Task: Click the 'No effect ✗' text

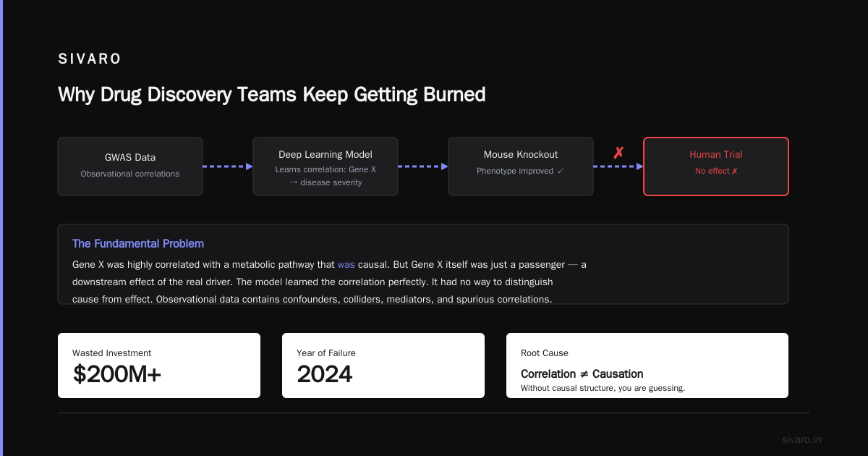Action: [716, 171]
